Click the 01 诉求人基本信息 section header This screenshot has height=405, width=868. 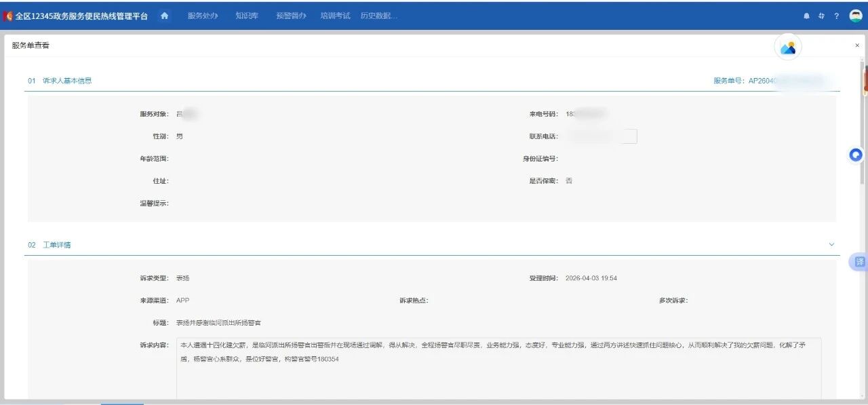tap(60, 81)
